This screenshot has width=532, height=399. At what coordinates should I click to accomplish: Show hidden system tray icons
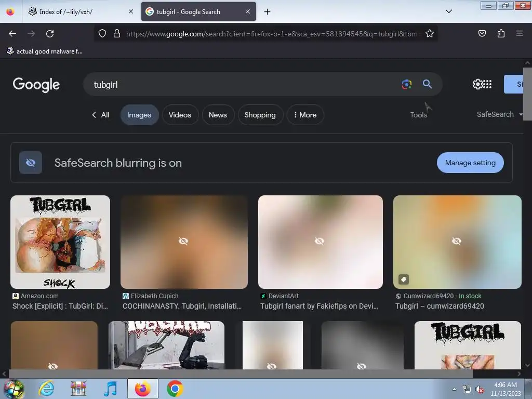(454, 389)
